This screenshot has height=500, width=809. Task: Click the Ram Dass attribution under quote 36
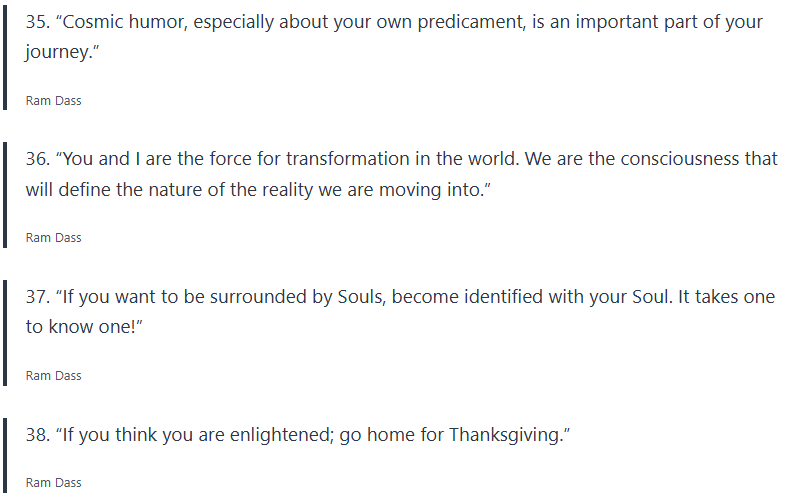(x=53, y=238)
